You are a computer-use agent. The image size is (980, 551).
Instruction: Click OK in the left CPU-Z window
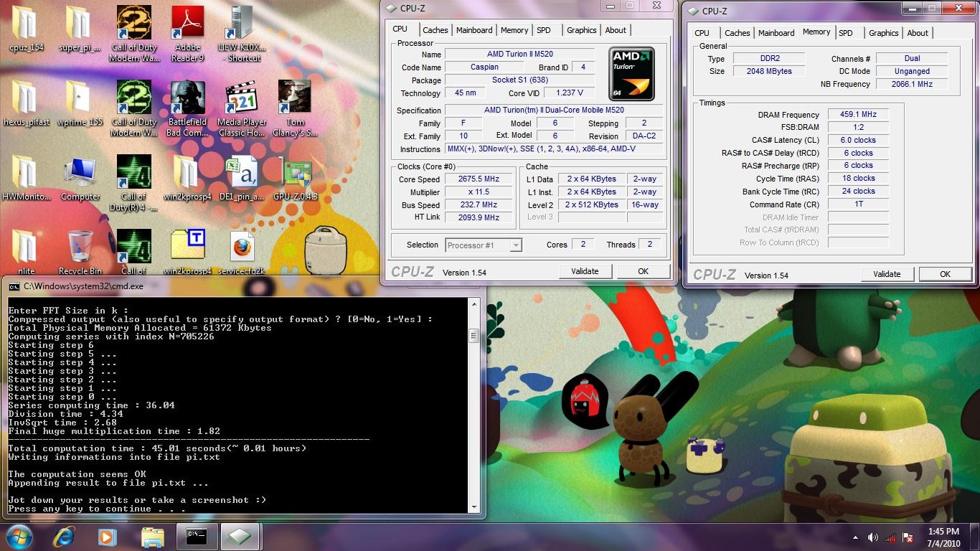[643, 271]
